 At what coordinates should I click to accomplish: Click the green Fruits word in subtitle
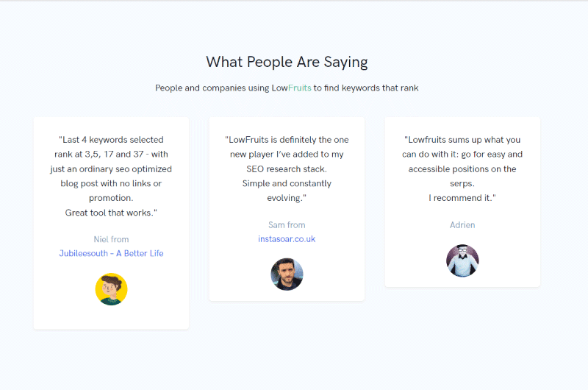[300, 88]
